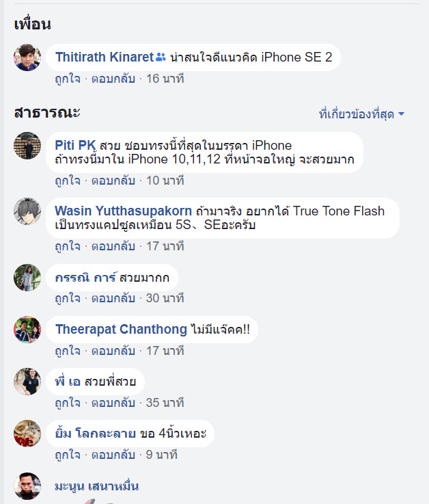Click Thitirath Kinaret's profile avatar
Image resolution: width=429 pixels, height=504 pixels.
click(27, 57)
